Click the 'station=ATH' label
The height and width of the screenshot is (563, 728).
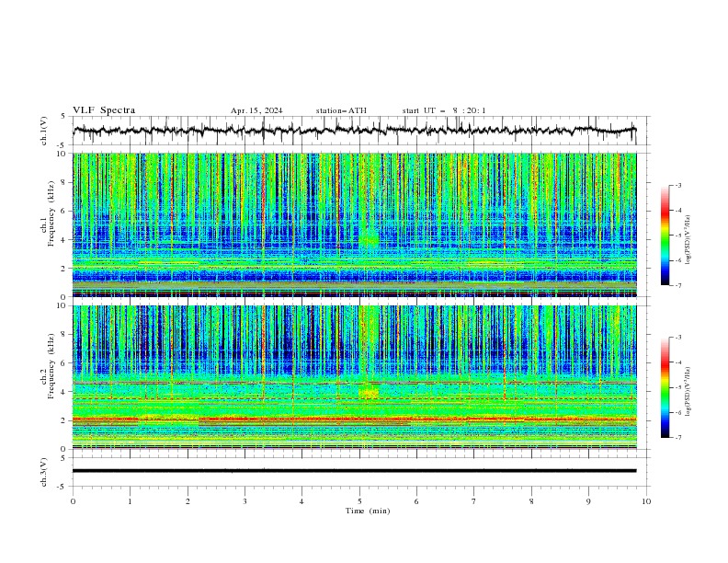tap(341, 110)
